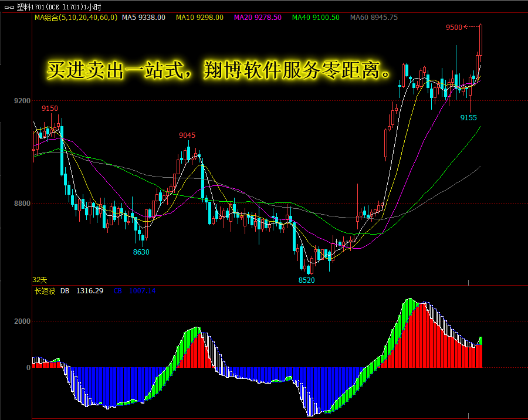The image size is (528, 420).
Task: Click the 9150 peak price label
Action: pyautogui.click(x=50, y=109)
